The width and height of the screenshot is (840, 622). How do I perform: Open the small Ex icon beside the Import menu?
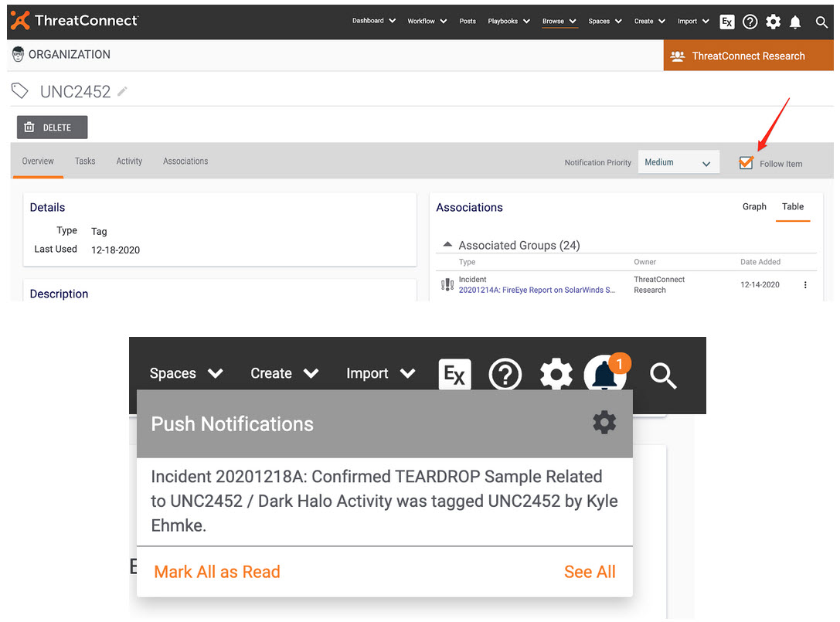(727, 22)
